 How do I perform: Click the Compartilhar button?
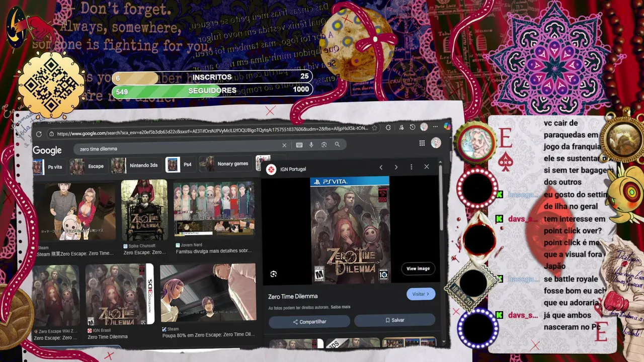point(309,322)
